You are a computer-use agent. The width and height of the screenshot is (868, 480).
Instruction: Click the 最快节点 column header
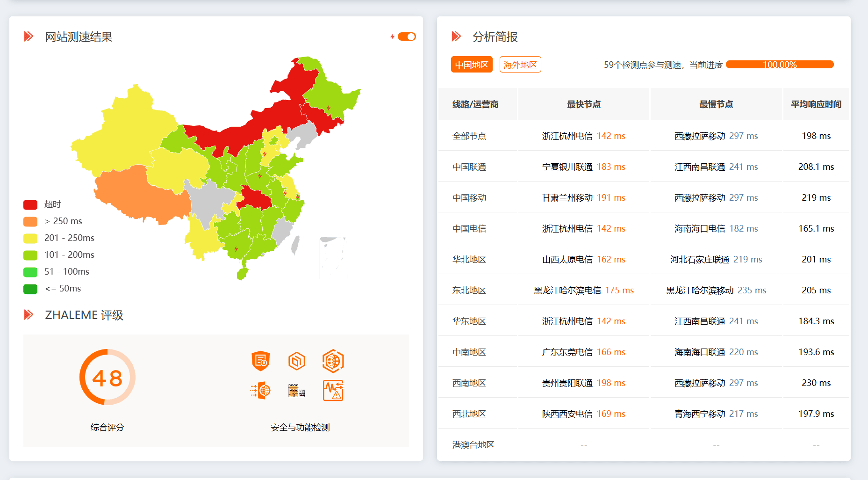pos(583,104)
